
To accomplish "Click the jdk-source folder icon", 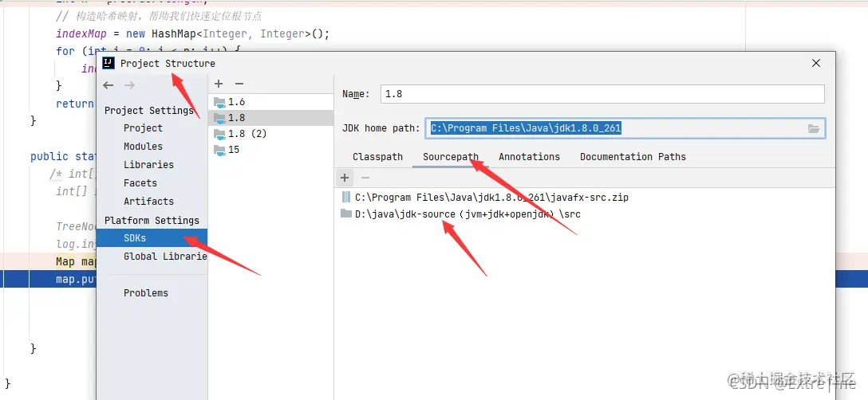I will click(x=346, y=214).
